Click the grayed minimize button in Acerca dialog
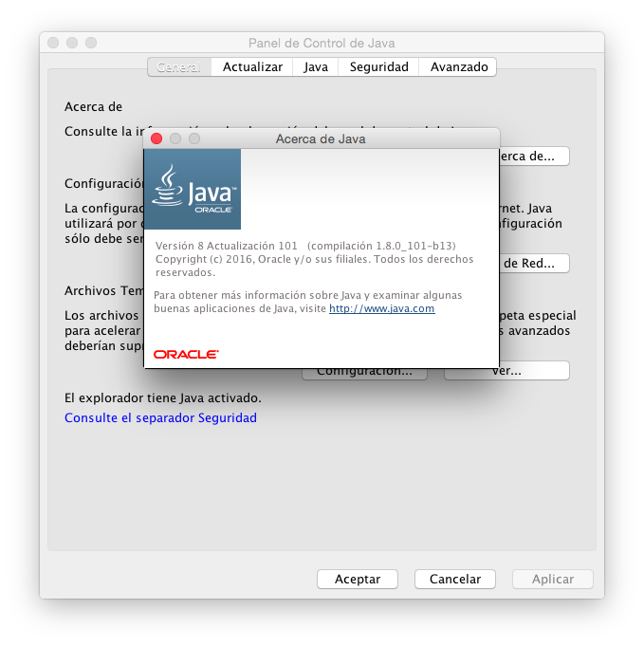 175,138
